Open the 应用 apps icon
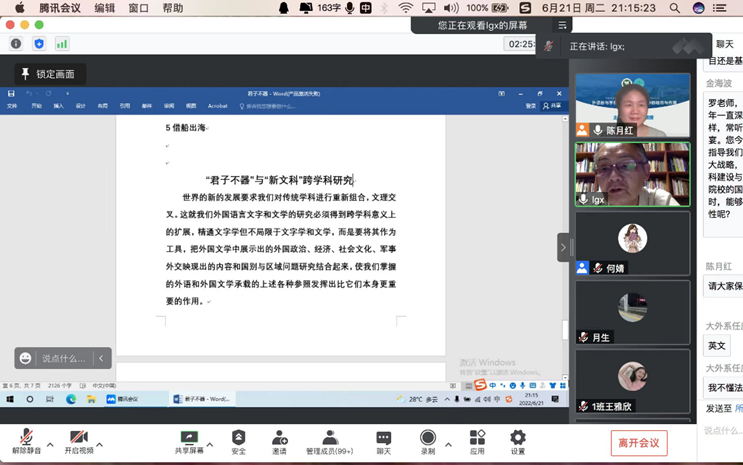Screen dimensions: 743x465 click(477, 442)
